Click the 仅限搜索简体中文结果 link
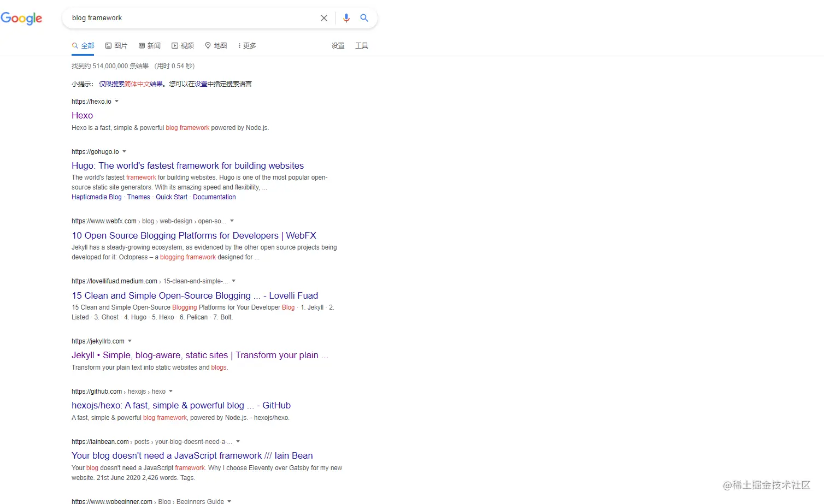 131,84
